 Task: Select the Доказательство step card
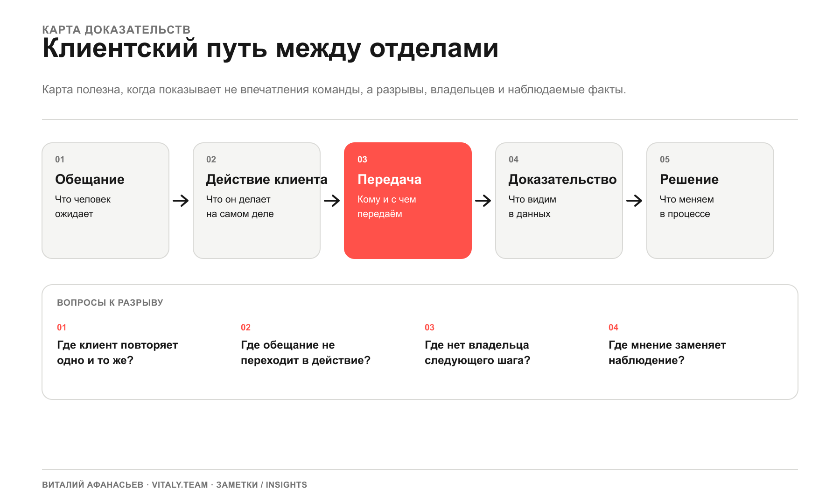coord(559,201)
